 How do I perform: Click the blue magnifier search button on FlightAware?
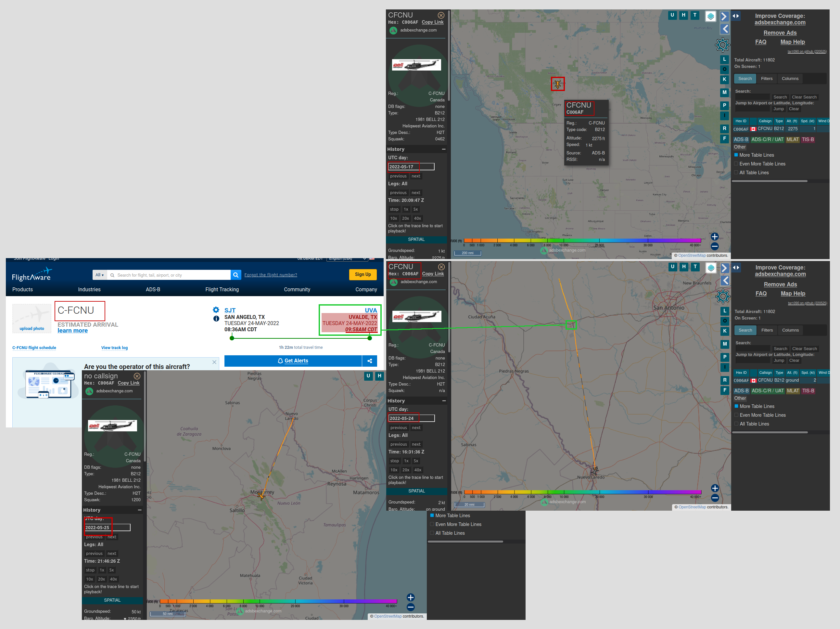point(236,275)
